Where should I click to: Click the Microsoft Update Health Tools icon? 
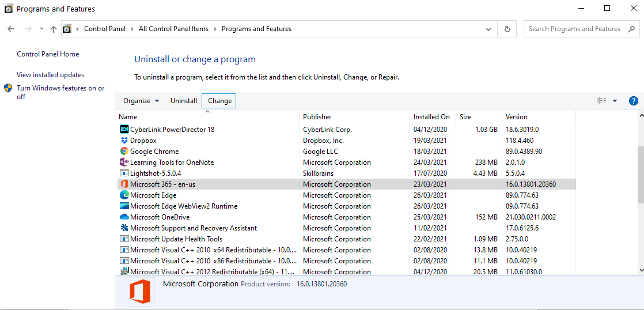click(124, 239)
